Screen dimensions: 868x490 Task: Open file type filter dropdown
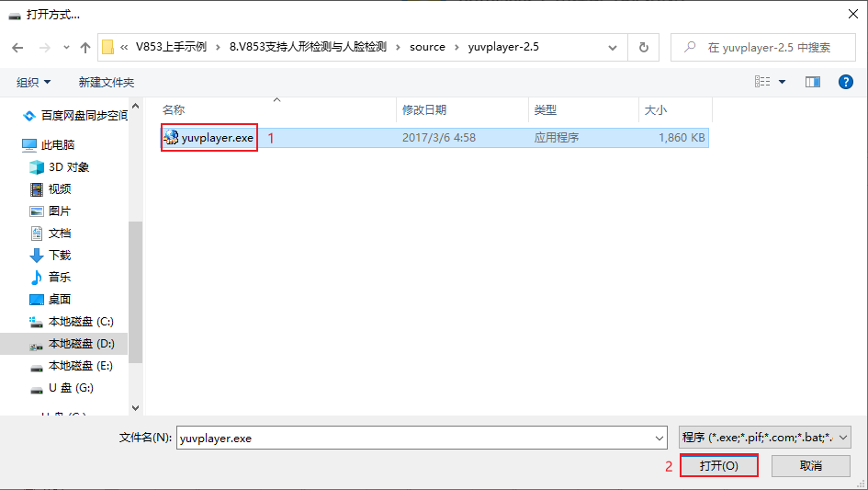(x=765, y=438)
